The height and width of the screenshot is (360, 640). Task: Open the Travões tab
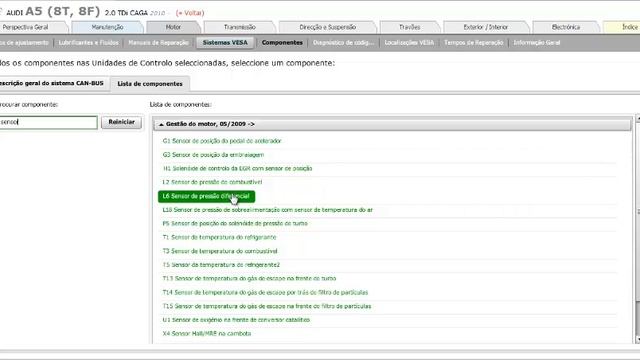(x=410, y=27)
